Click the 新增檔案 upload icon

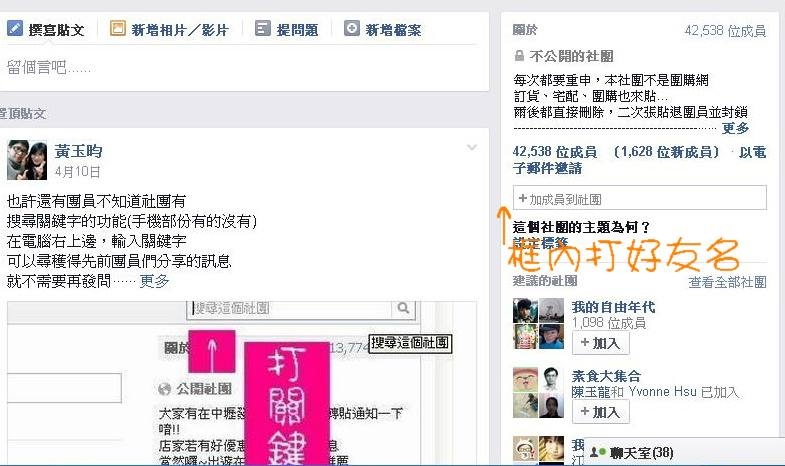351,28
